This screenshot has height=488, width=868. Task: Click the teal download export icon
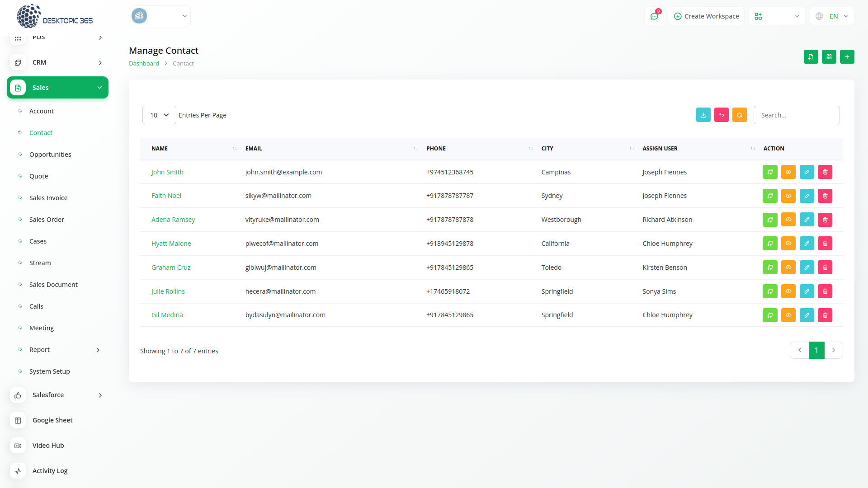[703, 115]
